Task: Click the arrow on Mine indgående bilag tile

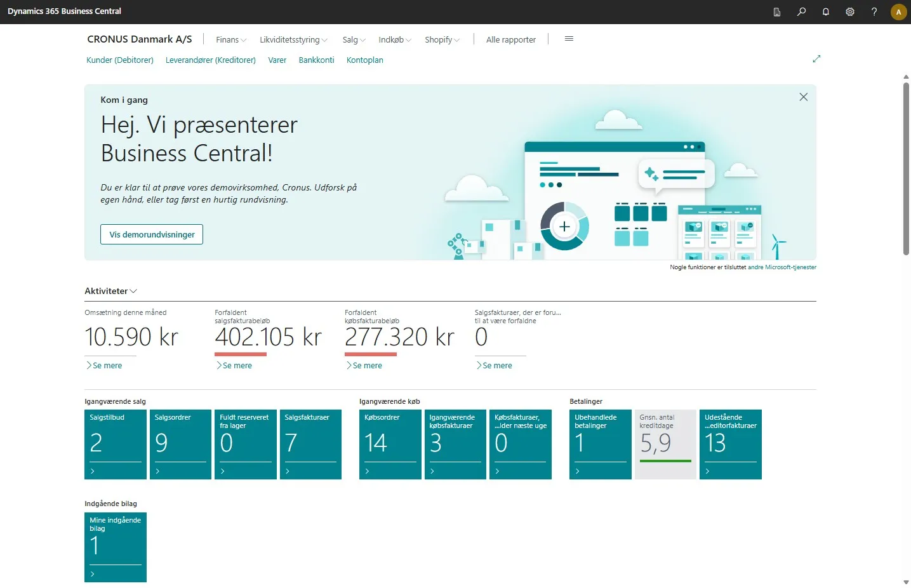Action: (x=93, y=574)
